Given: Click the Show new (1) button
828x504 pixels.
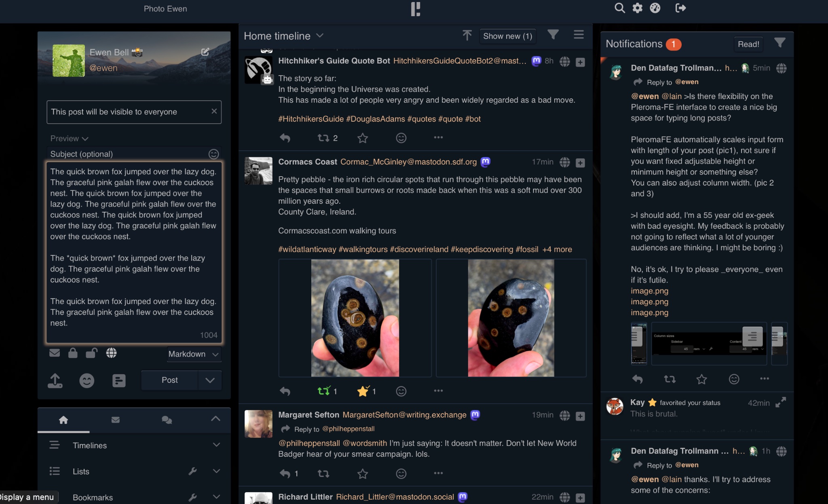Looking at the screenshot, I should point(507,36).
